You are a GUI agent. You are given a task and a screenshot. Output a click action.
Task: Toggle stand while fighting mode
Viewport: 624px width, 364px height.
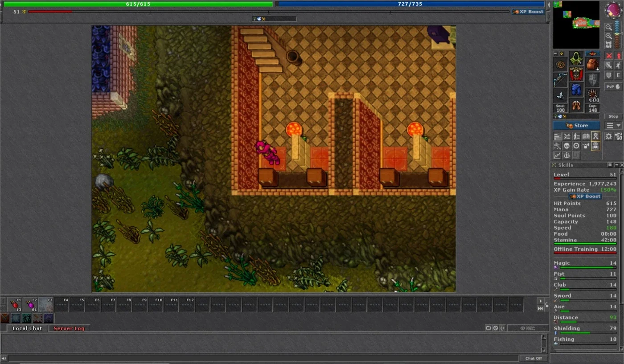[x=618, y=55]
